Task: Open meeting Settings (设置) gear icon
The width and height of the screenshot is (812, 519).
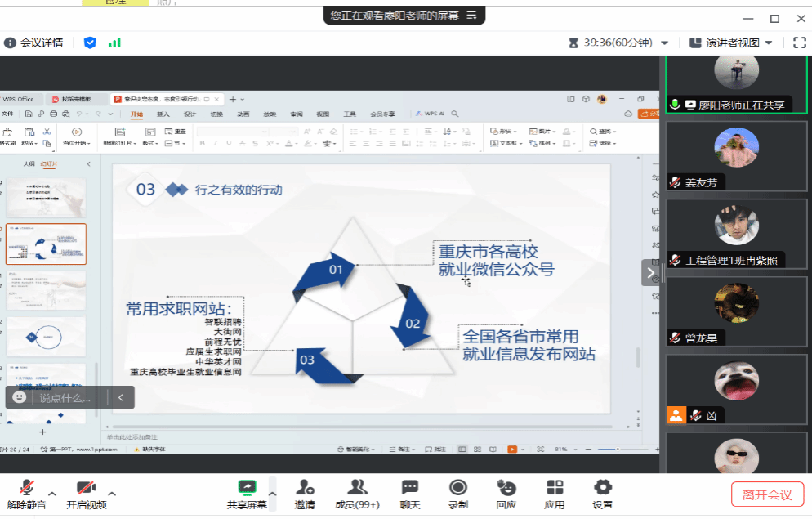Action: click(603, 489)
